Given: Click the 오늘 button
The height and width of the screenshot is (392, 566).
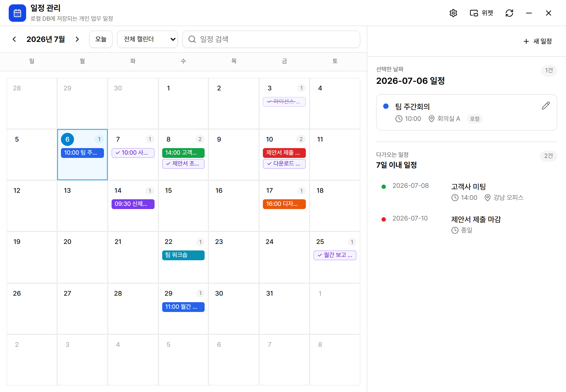Looking at the screenshot, I should [x=101, y=39].
